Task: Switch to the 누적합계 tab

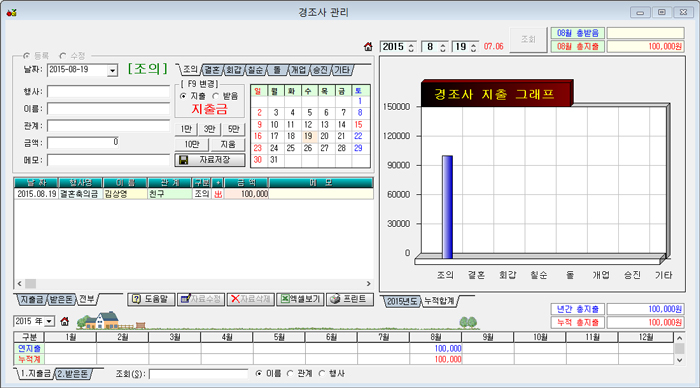Action: point(439,301)
